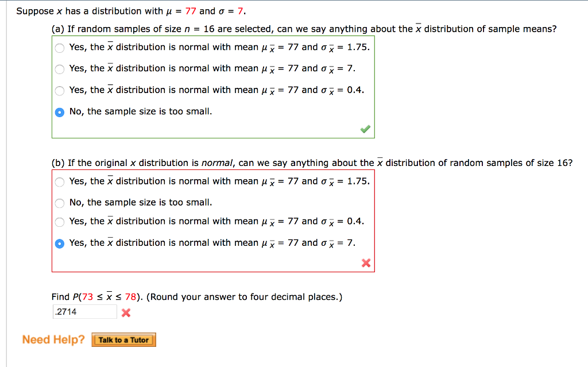Click inside the .2714 answer field

click(x=84, y=312)
